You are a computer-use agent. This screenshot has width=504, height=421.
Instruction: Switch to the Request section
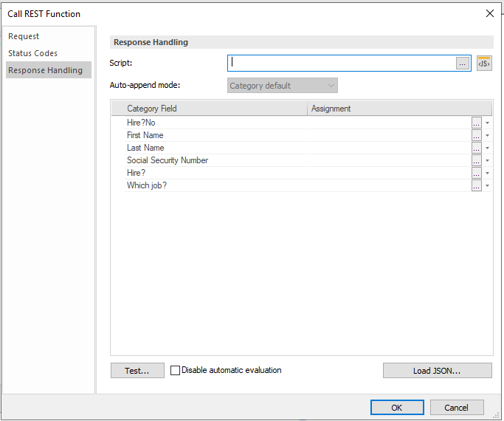point(49,36)
